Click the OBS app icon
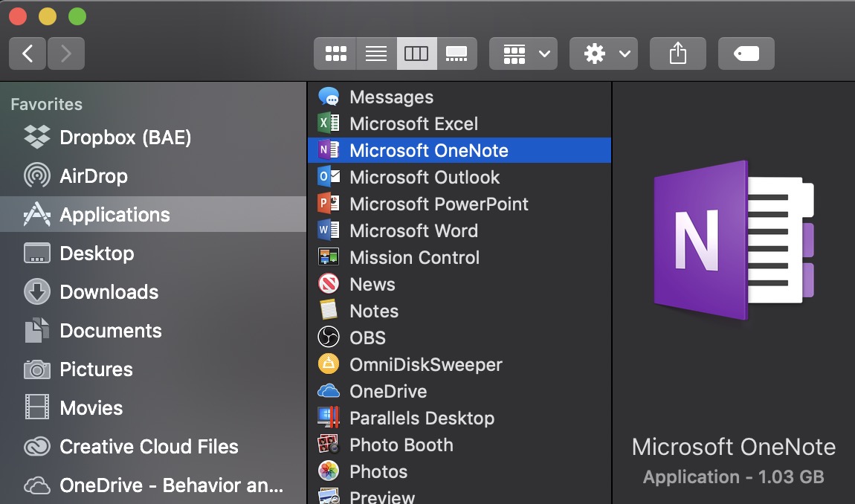 (329, 337)
